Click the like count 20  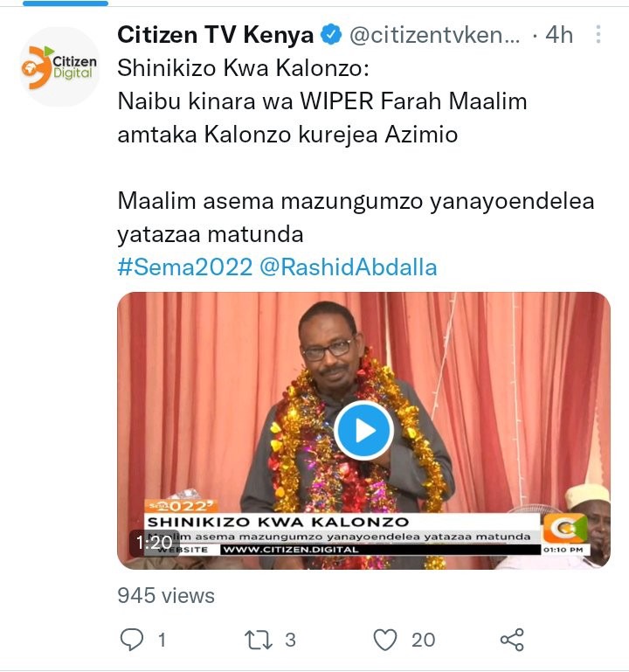(424, 640)
